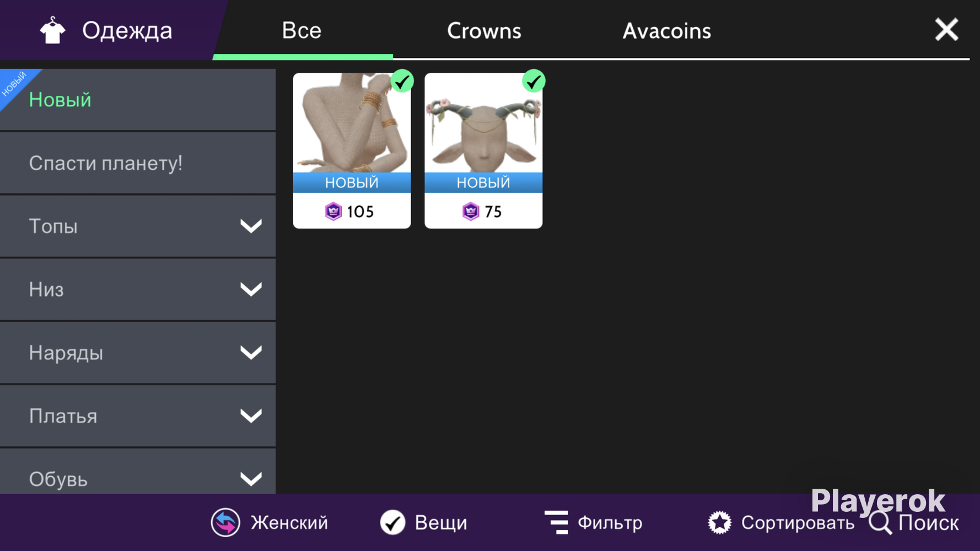Image resolution: width=980 pixels, height=551 pixels.
Task: Click the clothing shirt icon beside Одежда
Action: pos(52,30)
